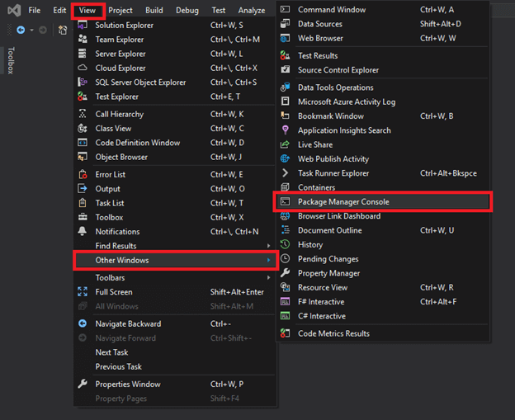Click the navigate back arrow in toolbar

tap(21, 31)
